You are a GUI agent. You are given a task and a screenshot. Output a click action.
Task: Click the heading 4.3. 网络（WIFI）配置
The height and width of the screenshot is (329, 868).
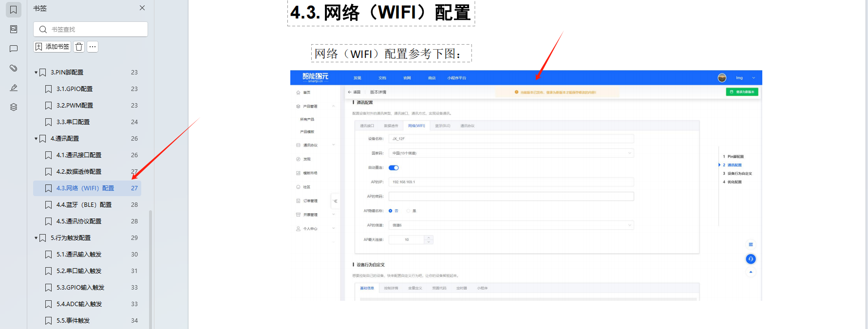tap(381, 12)
